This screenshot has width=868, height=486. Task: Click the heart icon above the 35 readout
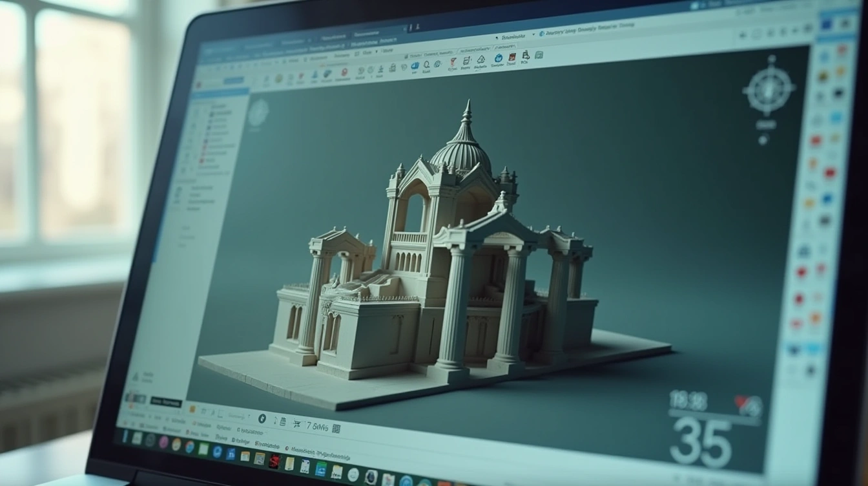(747, 405)
